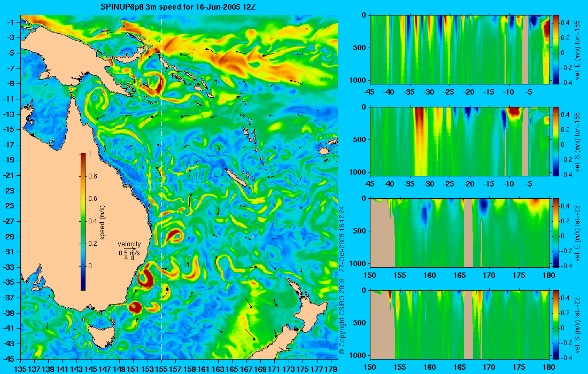Viewport: 588px width, 374px height.
Task: Click longitude label '135' on main map axis
Action: 20,369
